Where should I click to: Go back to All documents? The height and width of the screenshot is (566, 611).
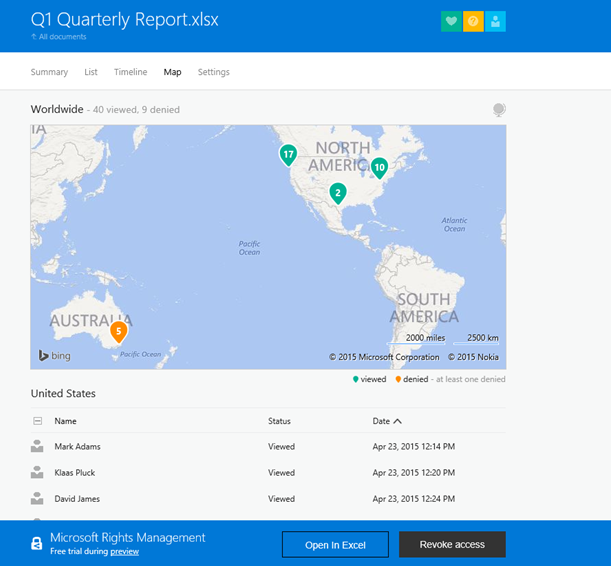click(59, 37)
